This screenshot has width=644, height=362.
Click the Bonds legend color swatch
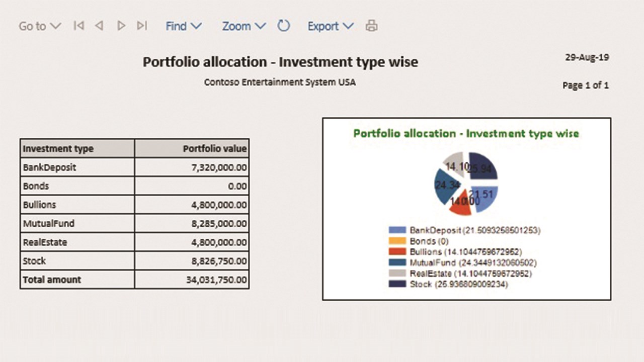click(397, 241)
